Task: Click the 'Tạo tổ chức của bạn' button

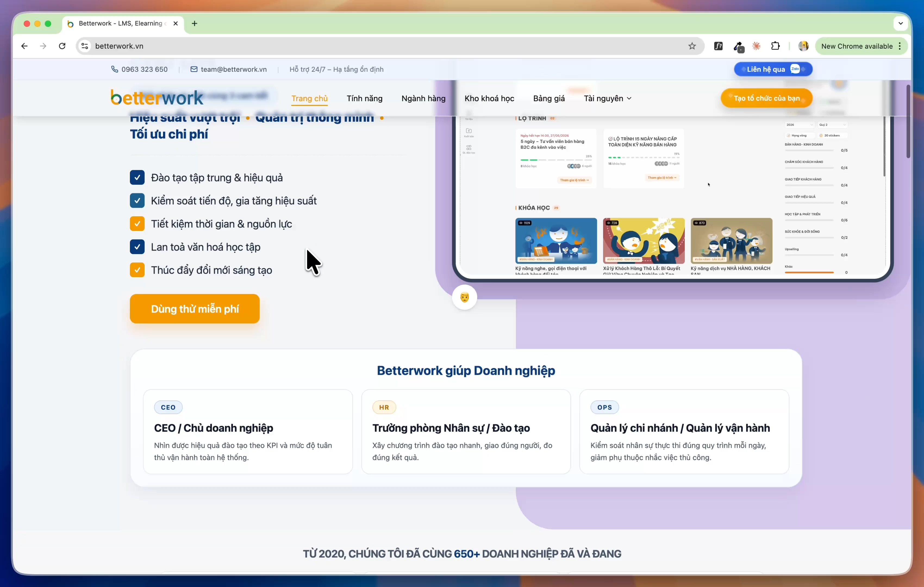Action: 766,98
